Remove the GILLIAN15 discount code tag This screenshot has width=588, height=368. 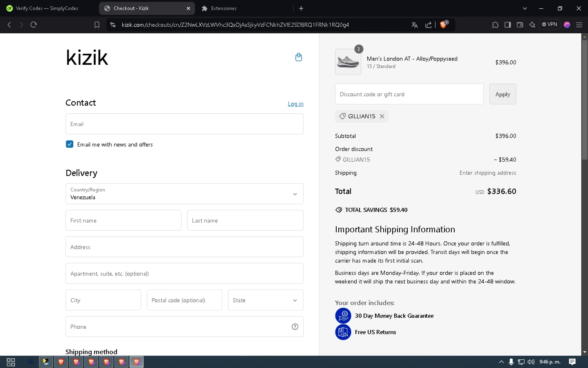click(382, 117)
